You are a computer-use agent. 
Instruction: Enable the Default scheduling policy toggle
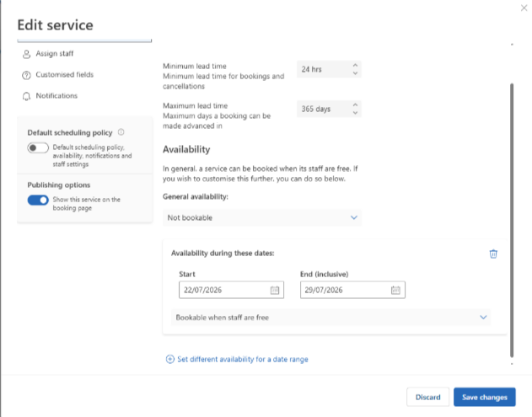coord(38,147)
